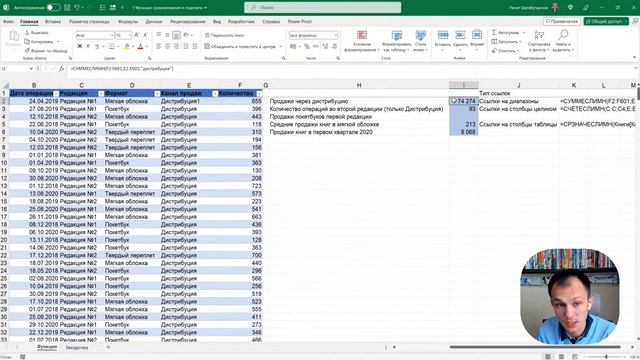Open the font name Arial dropdown
This screenshot has height=360, width=640.
coord(111,36)
